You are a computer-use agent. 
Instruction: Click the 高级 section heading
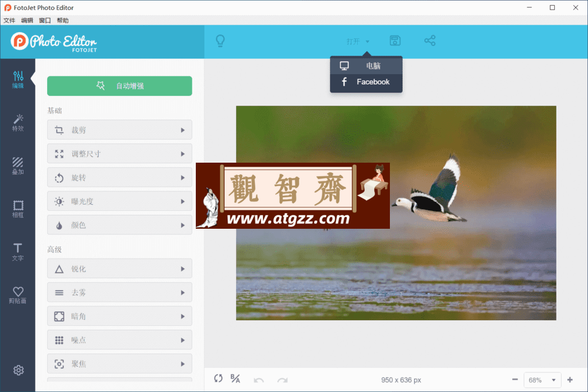point(55,249)
